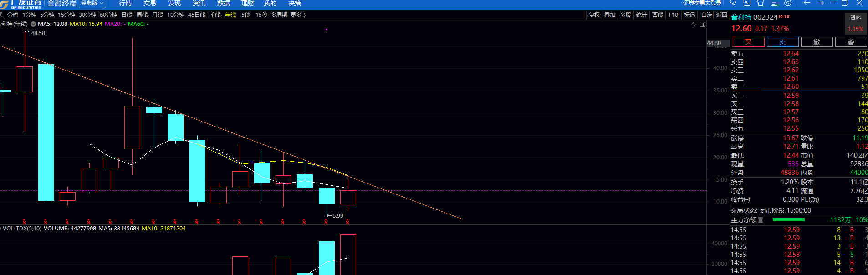Open the list icon next to 主力净额
868x275 pixels.
(x=761, y=220)
